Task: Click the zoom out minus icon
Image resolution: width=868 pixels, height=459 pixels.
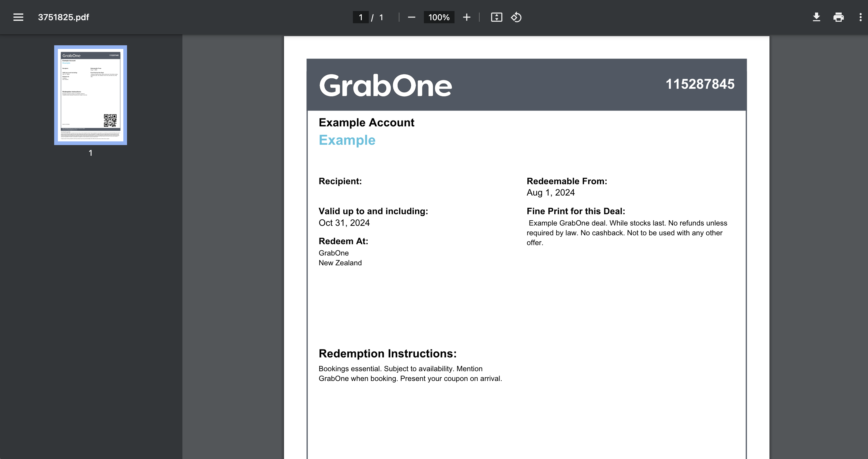Action: [x=411, y=17]
